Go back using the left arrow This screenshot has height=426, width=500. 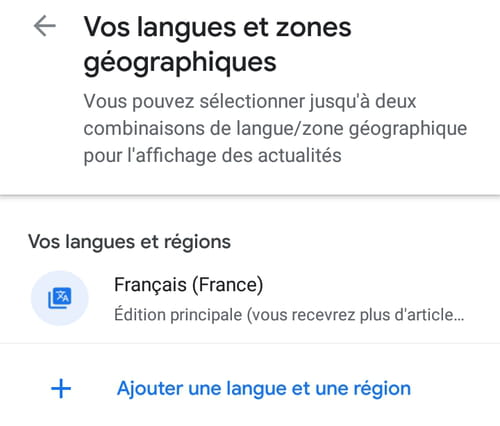click(x=45, y=26)
